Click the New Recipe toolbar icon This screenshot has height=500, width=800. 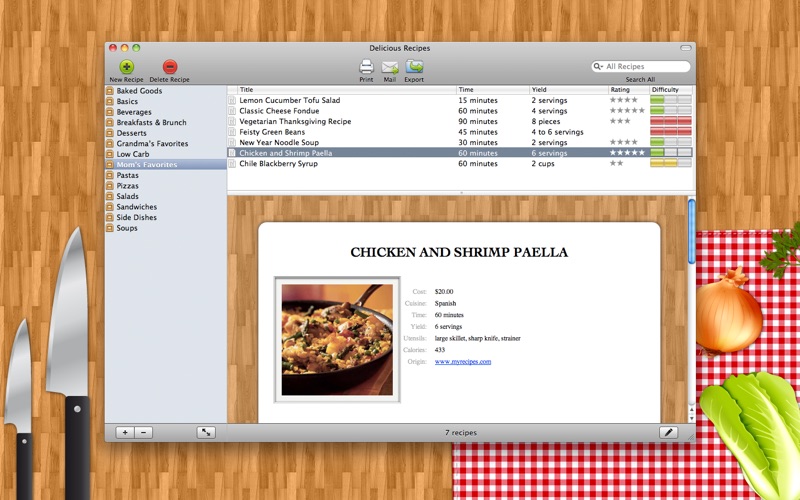tap(126, 67)
